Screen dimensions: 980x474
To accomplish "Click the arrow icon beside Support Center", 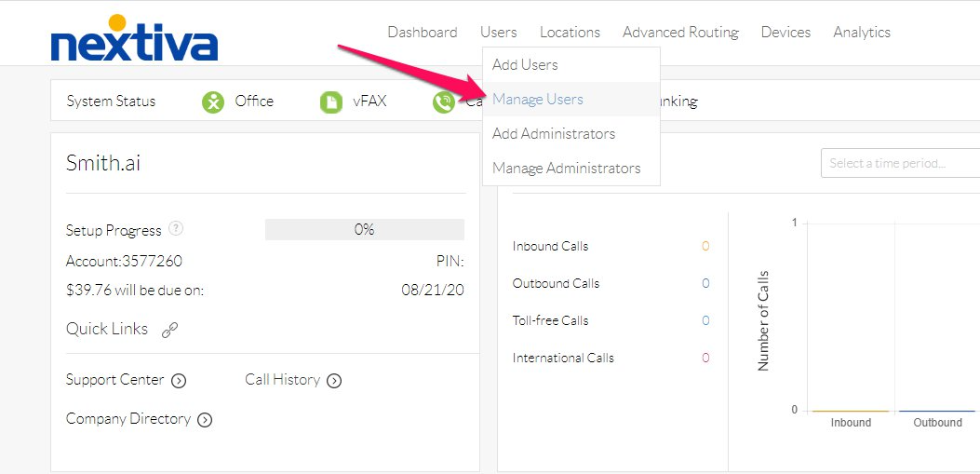I will (179, 381).
